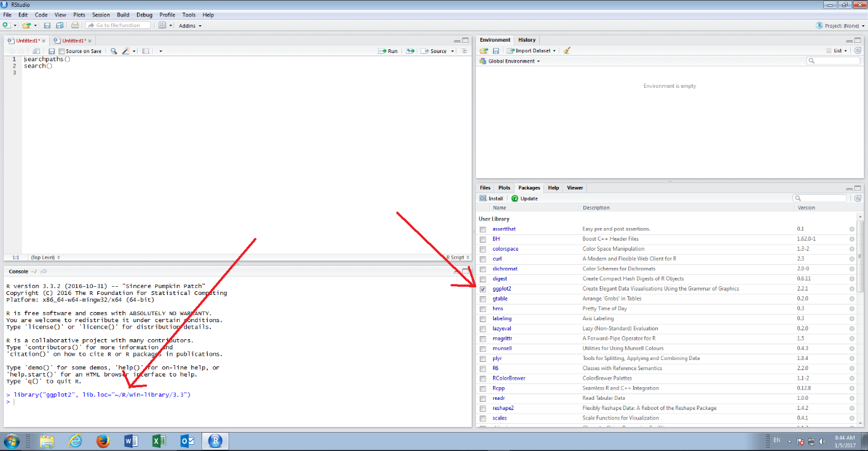Click the Compile Report notebook icon
The image size is (868, 451).
pyautogui.click(x=146, y=51)
